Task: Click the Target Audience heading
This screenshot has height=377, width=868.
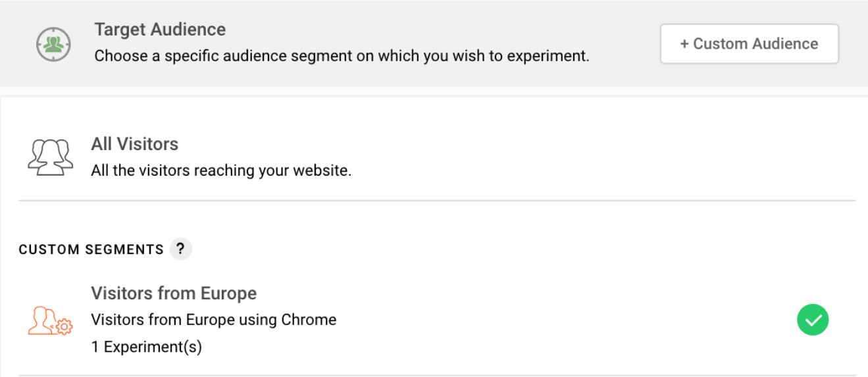Action: (x=160, y=30)
